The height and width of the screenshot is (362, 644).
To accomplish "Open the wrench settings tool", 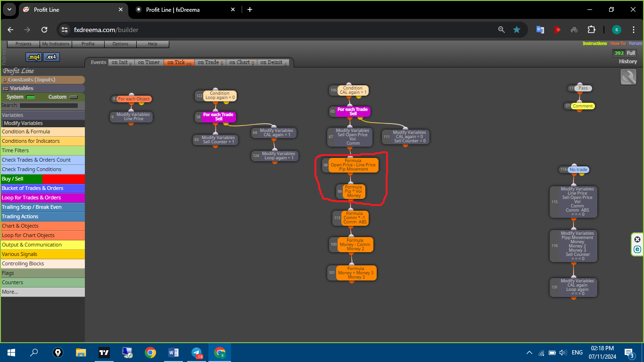I will click(628, 77).
